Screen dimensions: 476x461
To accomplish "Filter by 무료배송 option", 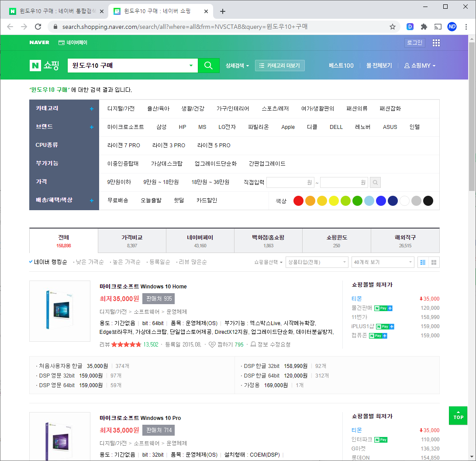I will [x=118, y=201].
